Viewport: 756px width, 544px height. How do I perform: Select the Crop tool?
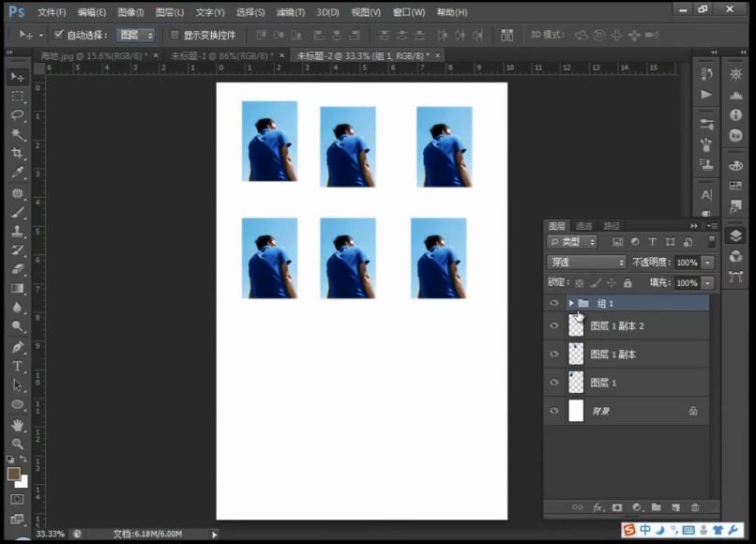tap(18, 154)
